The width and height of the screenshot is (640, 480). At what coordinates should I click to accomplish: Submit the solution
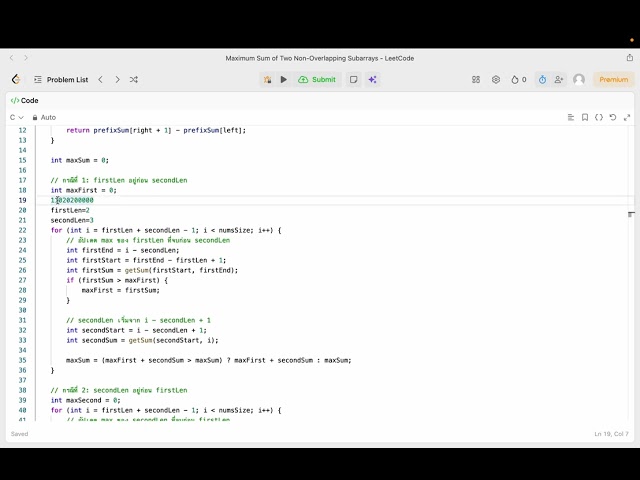coord(317,80)
